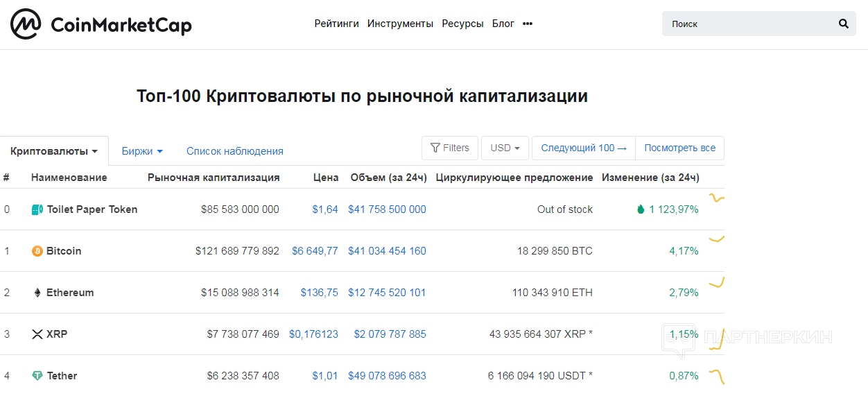Viewport: 868px width, 396px height.
Task: Click Ethereum supply 110 343 910 ETH
Action: pos(553,293)
